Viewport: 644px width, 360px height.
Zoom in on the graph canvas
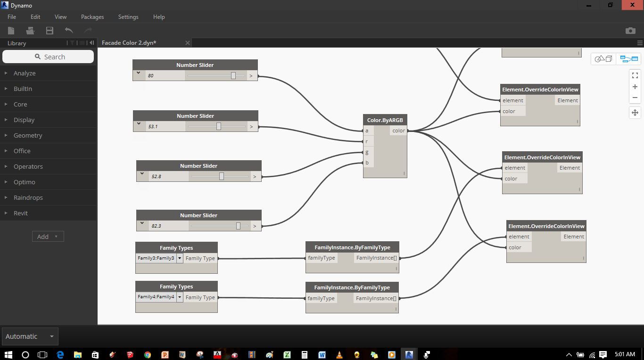pos(635,87)
